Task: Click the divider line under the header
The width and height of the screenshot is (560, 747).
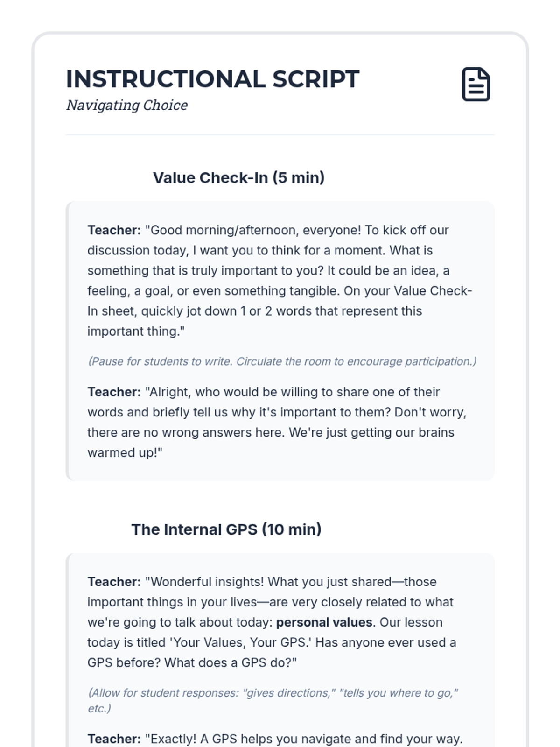Action: [x=280, y=135]
